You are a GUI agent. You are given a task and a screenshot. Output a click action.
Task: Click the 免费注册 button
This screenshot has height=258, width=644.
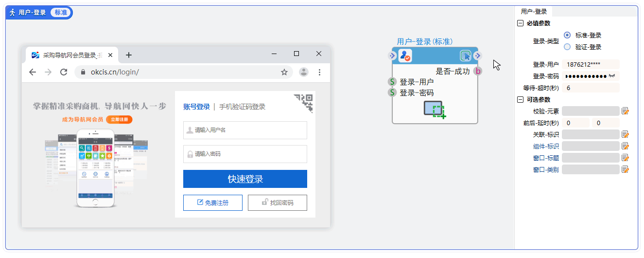(x=212, y=203)
